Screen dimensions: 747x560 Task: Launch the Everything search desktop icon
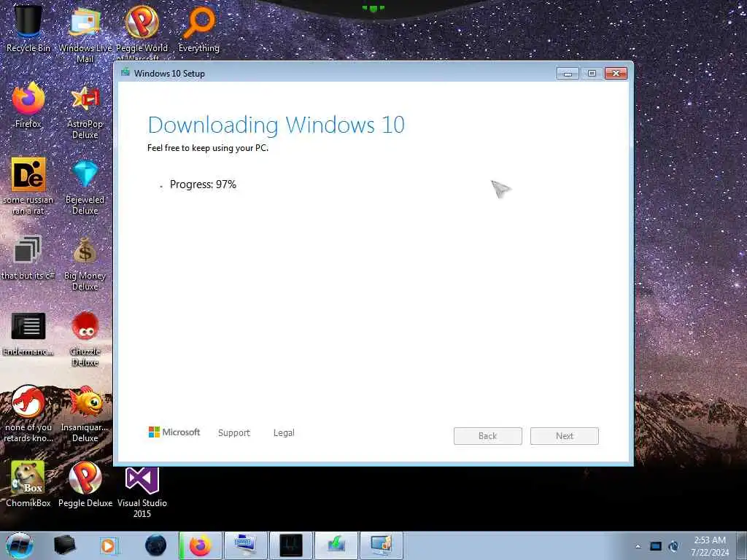click(198, 28)
